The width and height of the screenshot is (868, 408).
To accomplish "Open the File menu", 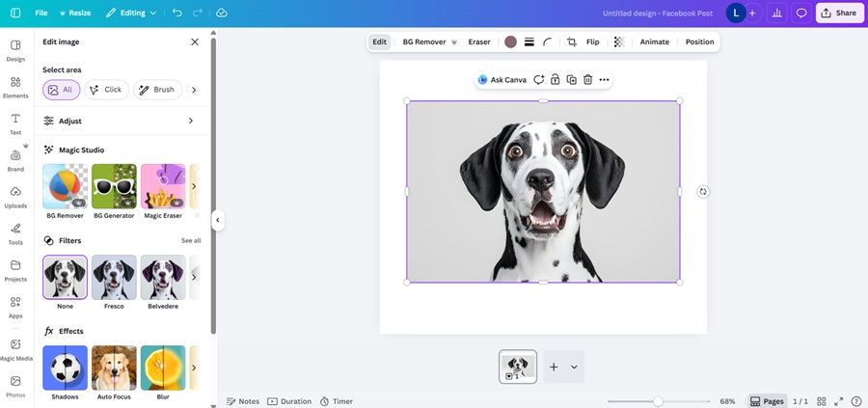I will [41, 13].
